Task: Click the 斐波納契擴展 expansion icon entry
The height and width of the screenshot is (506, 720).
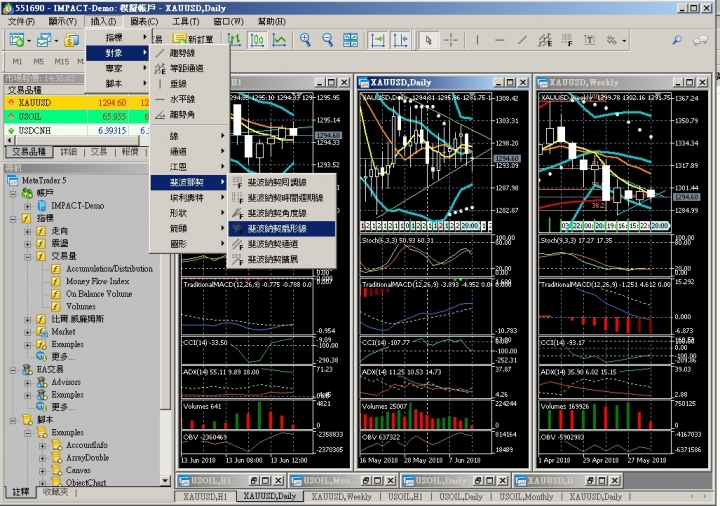Action: (x=237, y=259)
